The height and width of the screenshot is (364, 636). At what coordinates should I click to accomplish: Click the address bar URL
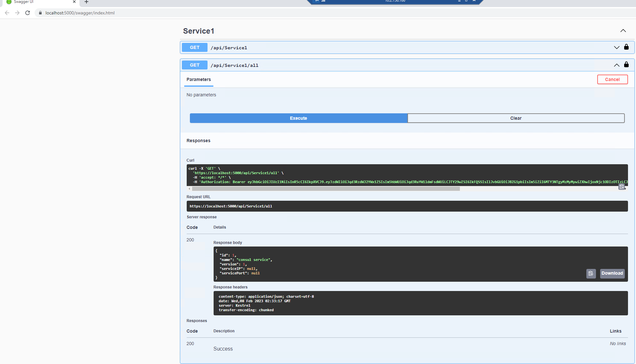click(x=80, y=13)
